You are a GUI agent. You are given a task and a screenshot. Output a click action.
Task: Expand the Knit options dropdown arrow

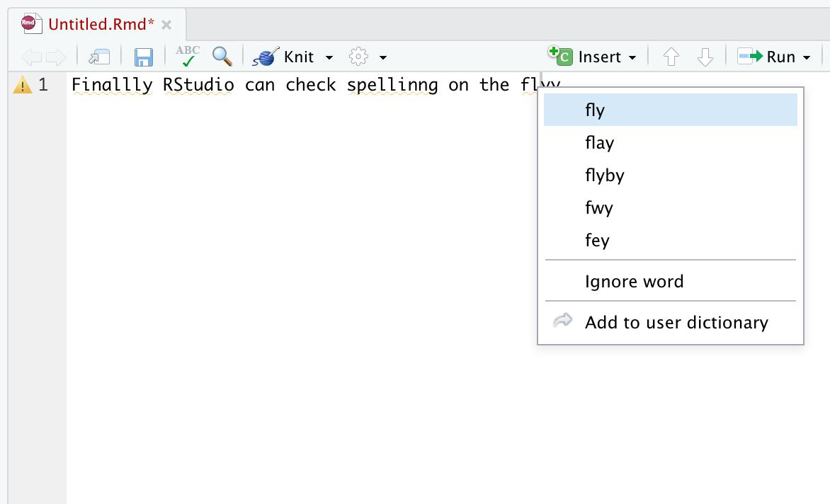pyautogui.click(x=329, y=57)
